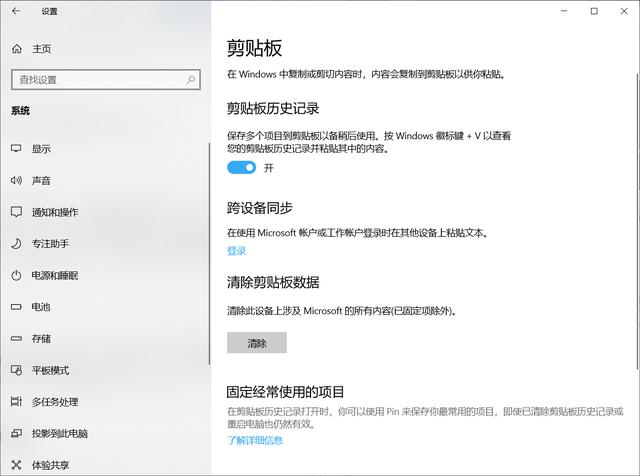Click the main content vertical scrollbar

coord(637,220)
